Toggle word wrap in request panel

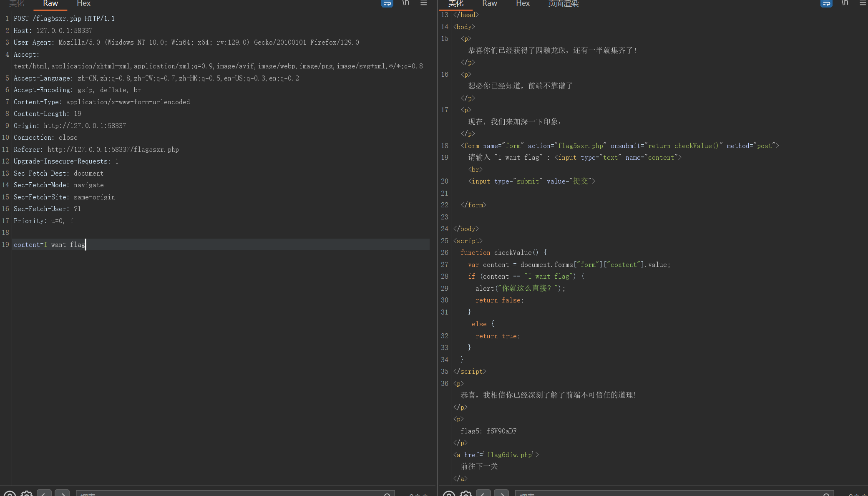click(x=387, y=3)
